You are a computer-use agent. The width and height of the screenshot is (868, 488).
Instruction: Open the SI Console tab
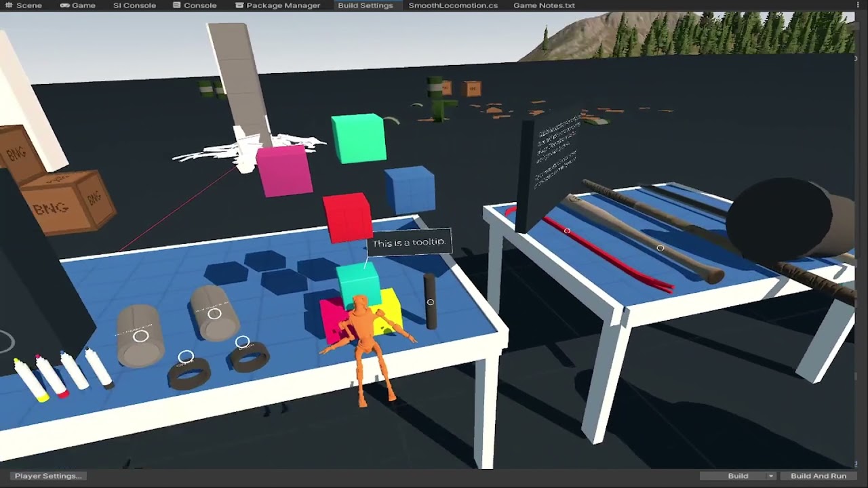tap(134, 5)
